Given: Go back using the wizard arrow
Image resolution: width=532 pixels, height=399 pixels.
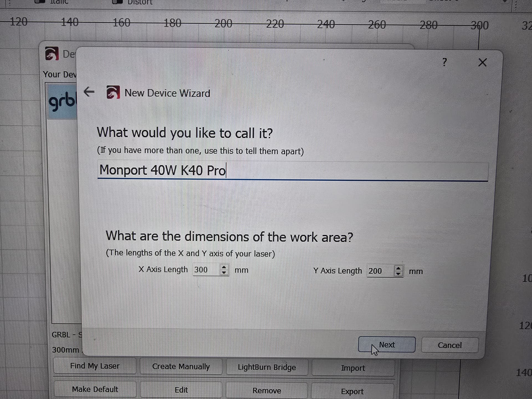Looking at the screenshot, I should (x=89, y=91).
